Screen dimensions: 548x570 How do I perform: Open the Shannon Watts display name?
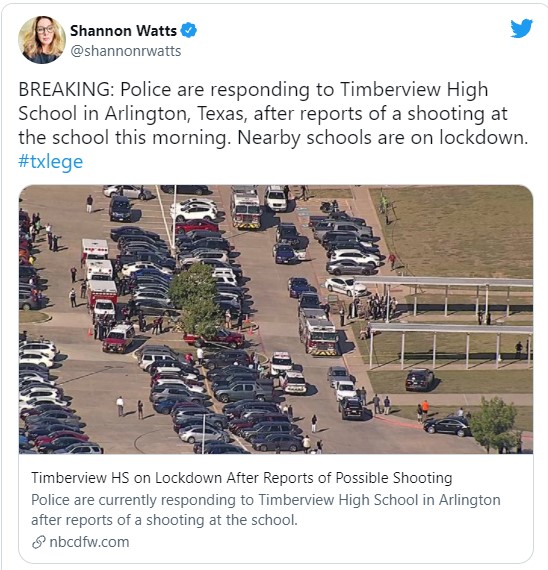pos(123,31)
